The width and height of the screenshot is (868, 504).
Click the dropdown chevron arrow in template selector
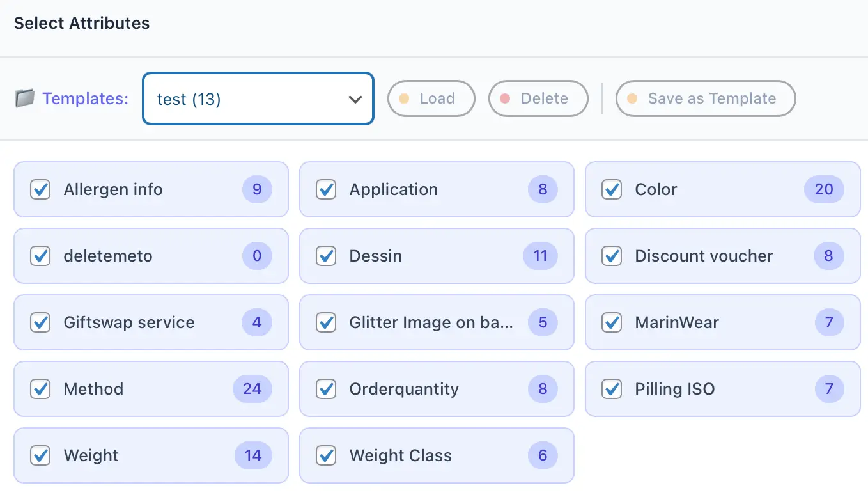(x=355, y=100)
